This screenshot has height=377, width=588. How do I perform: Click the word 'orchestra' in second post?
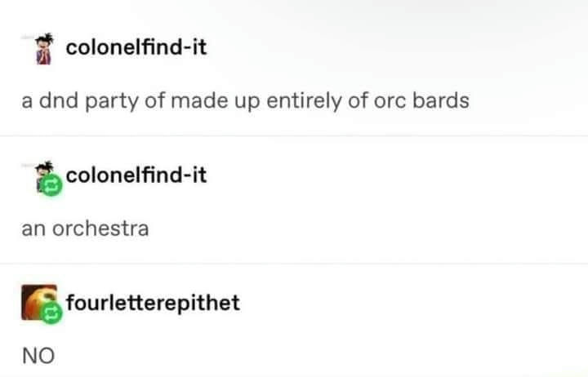click(100, 228)
